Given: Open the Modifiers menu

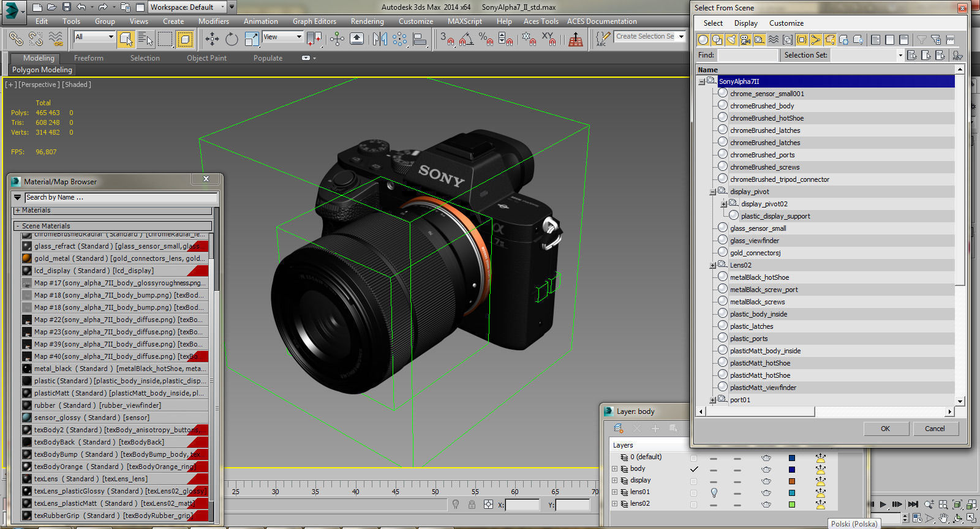Looking at the screenshot, I should [214, 21].
